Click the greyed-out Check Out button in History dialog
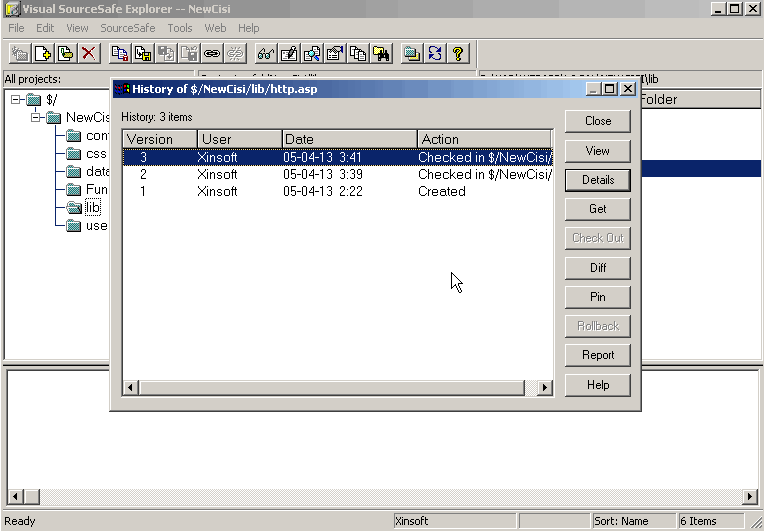The height and width of the screenshot is (531, 764). (x=598, y=238)
